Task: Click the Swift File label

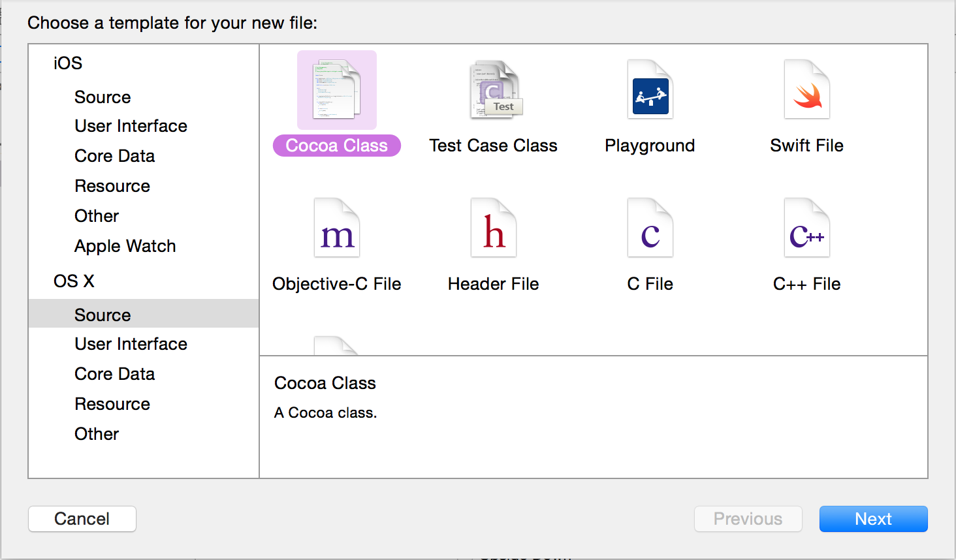Action: tap(807, 146)
